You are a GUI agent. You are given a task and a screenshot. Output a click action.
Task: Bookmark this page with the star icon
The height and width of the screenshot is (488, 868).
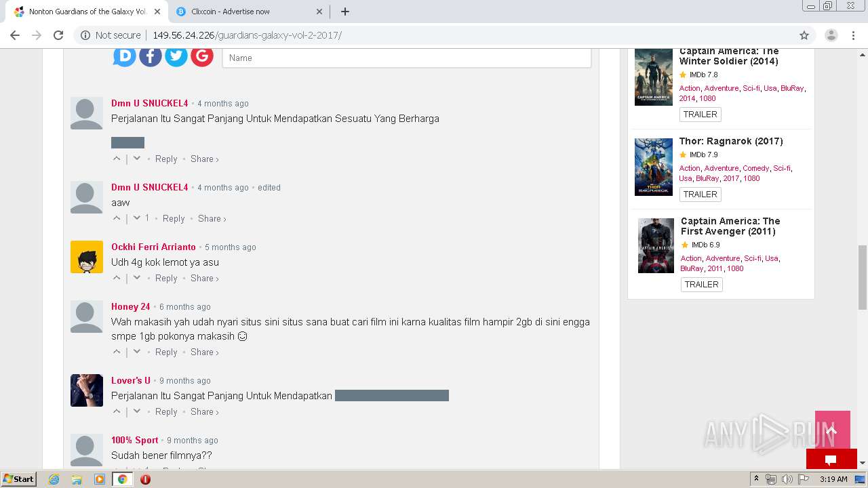[804, 35]
